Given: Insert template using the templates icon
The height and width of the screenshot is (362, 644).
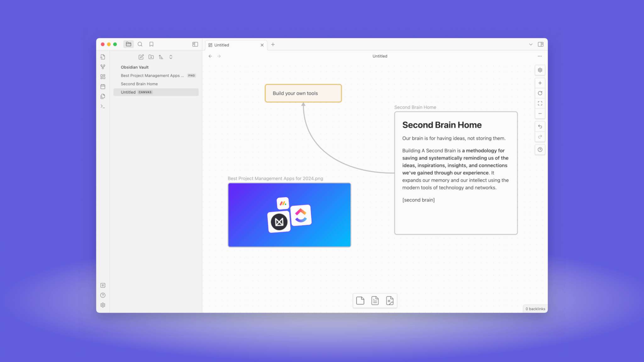Looking at the screenshot, I should click(103, 96).
